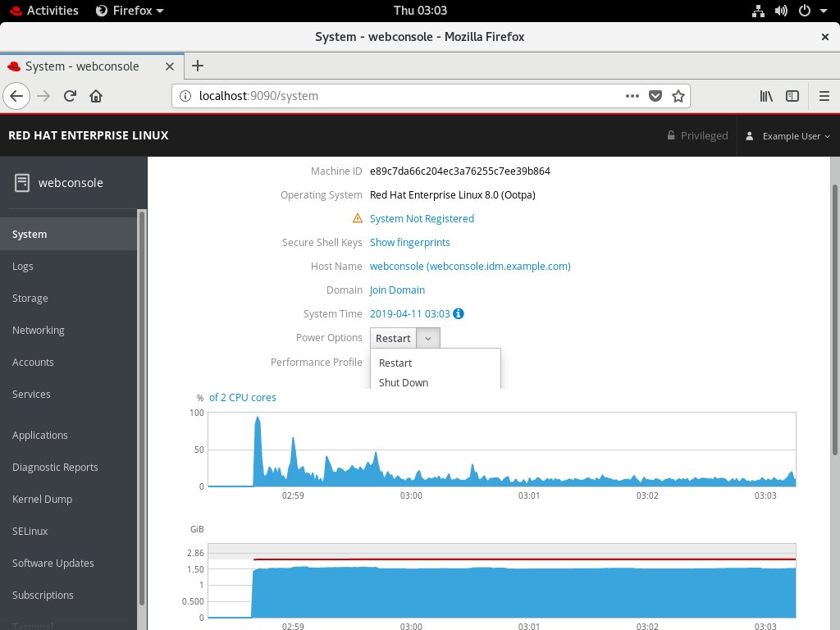Choose Restart from the power dropdown list
The height and width of the screenshot is (630, 840).
pos(436,363)
